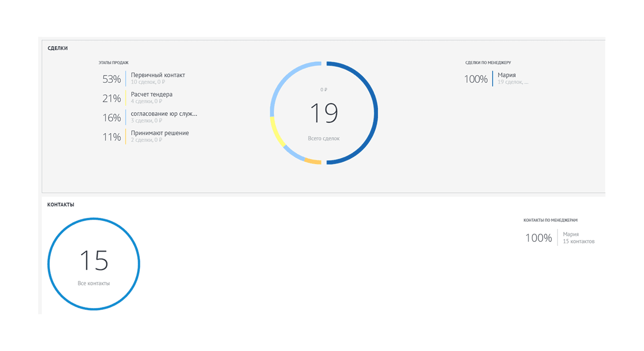
Task: Click the 53% percentage value
Action: click(111, 79)
